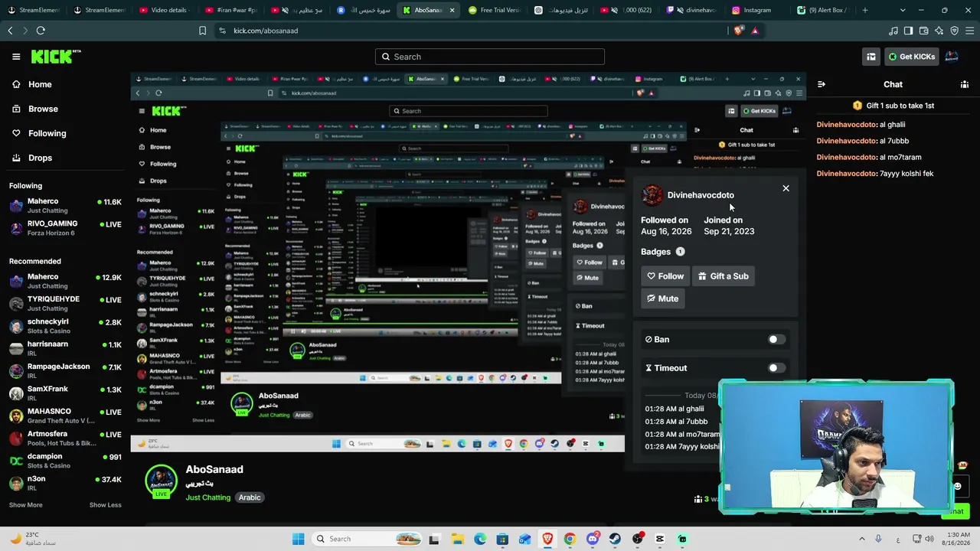Image resolution: width=980 pixels, height=551 pixels.
Task: Open the Brave Rewards triangle icon
Action: [755, 31]
